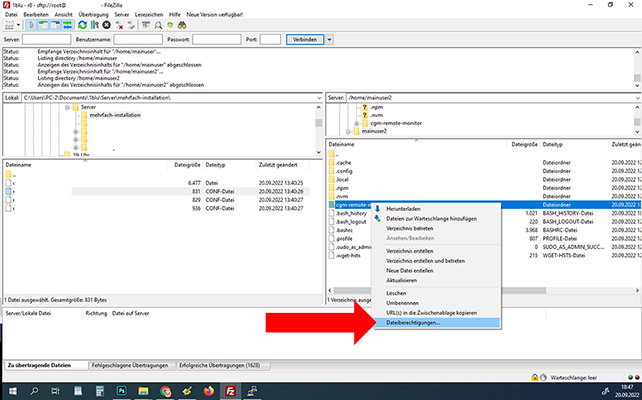Image resolution: width=642 pixels, height=400 pixels.
Task: Click the Verbinden button
Action: (305, 40)
